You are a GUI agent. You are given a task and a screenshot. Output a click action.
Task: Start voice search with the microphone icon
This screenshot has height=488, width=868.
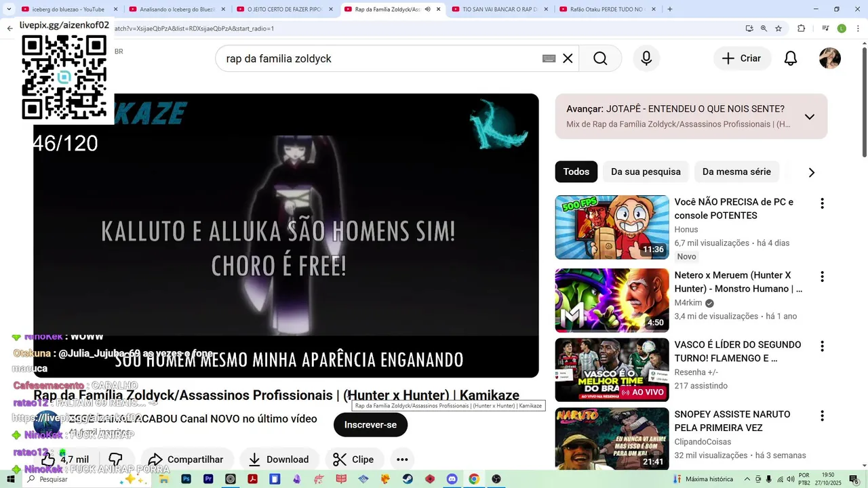pyautogui.click(x=646, y=58)
